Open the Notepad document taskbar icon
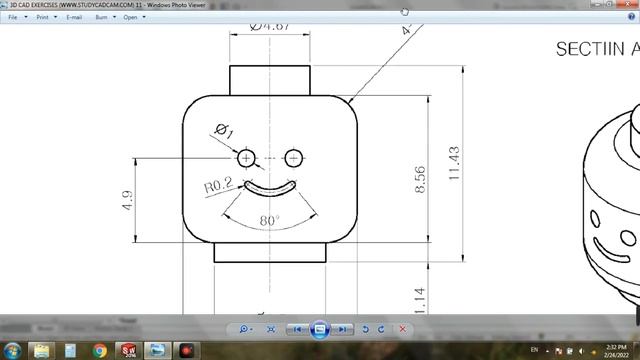This screenshot has width=640, height=360. point(70,351)
